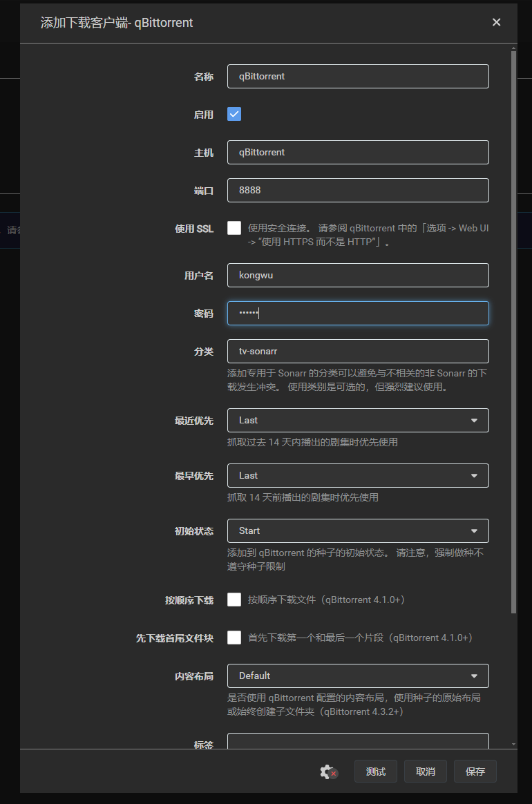The width and height of the screenshot is (532, 804).
Task: Click the dialog title 添加下载客户端- qBittorrent
Action: 117,23
